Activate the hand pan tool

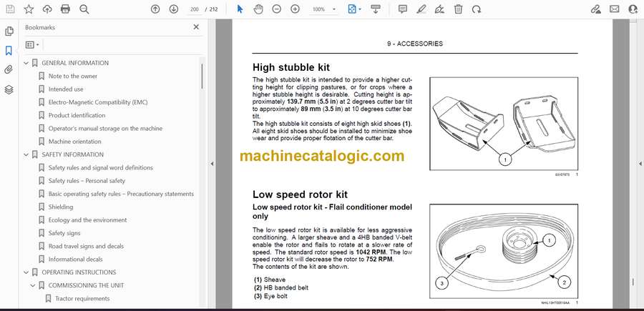click(x=258, y=9)
